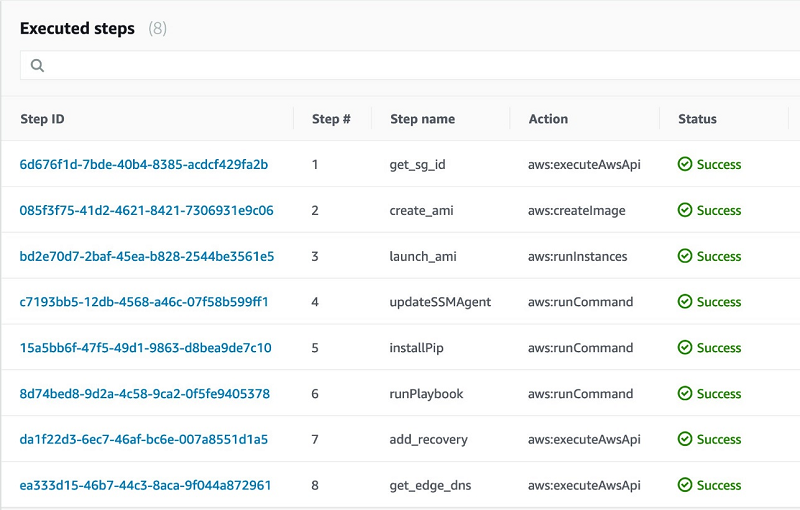Screen dimensions: 800x510
Task: Sort by the Step # column header
Action: pyautogui.click(x=331, y=119)
